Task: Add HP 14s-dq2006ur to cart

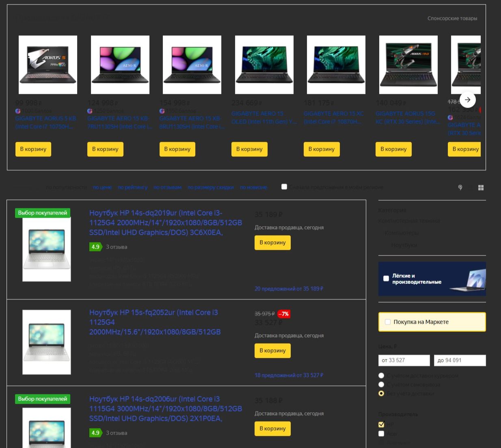Action: click(272, 429)
